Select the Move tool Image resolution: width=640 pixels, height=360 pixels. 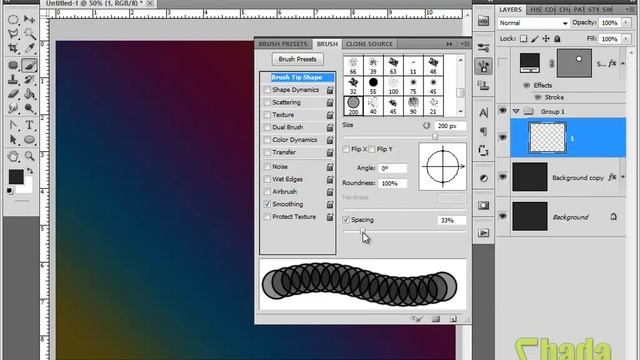(29, 19)
